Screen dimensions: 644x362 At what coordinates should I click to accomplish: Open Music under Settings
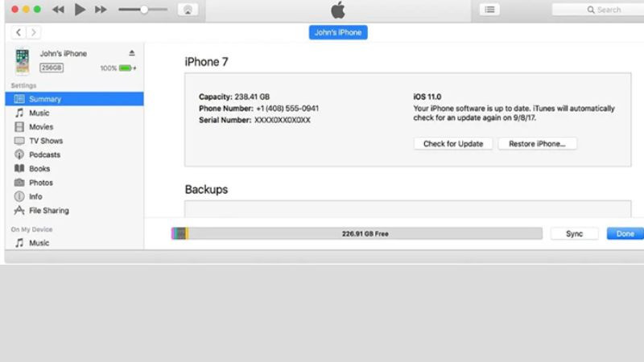coord(74,113)
